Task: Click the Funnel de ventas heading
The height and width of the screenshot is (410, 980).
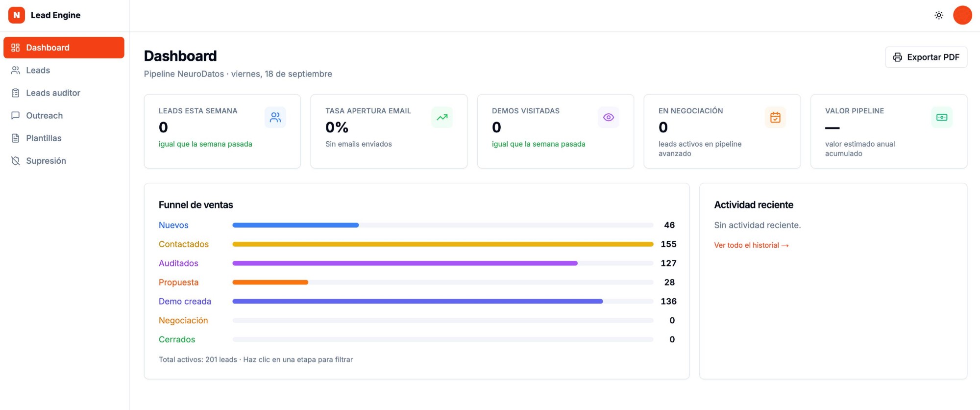Action: coord(196,205)
